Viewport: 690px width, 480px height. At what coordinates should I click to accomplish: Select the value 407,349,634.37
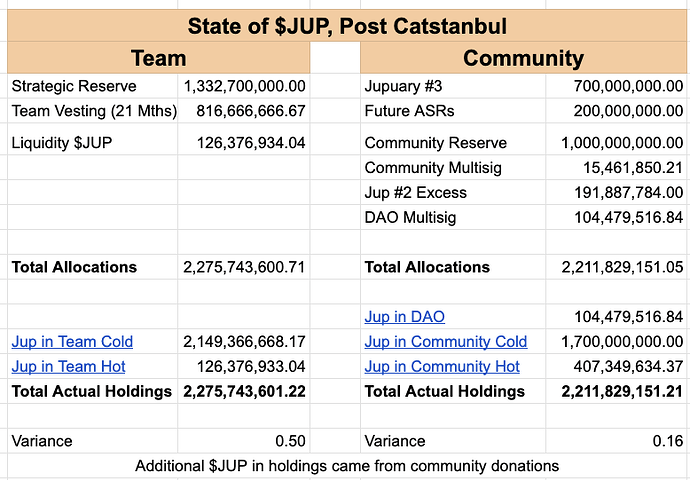tap(628, 366)
